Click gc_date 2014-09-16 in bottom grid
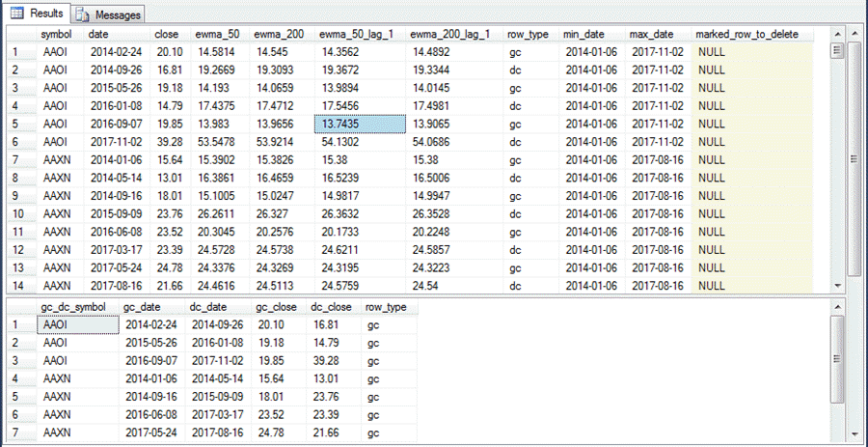The image size is (868, 447). [151, 397]
